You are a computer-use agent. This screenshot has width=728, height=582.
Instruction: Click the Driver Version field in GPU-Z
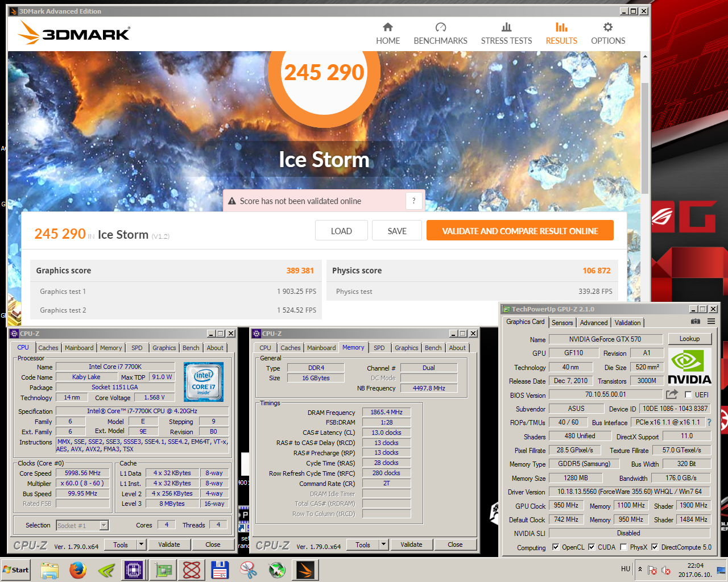click(x=630, y=492)
